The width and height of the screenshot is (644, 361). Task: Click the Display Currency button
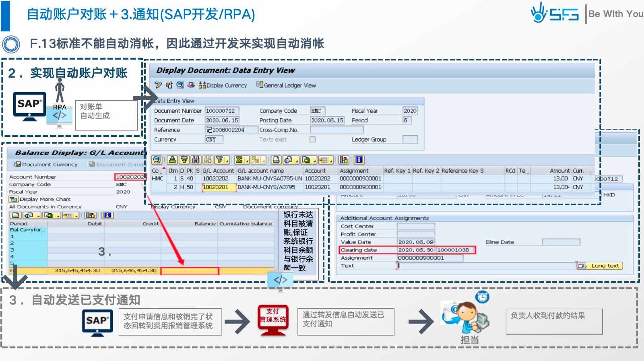tap(223, 85)
